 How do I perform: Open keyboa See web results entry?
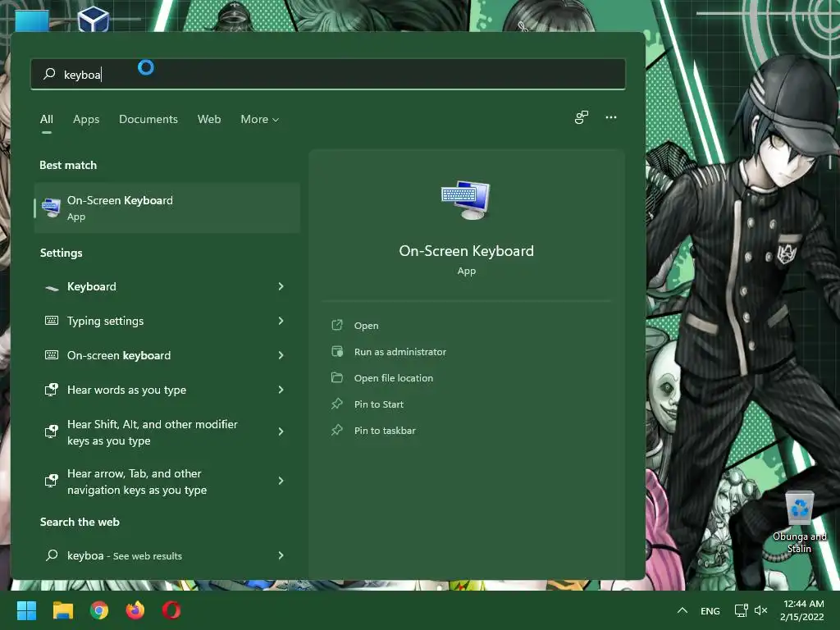pyautogui.click(x=167, y=555)
